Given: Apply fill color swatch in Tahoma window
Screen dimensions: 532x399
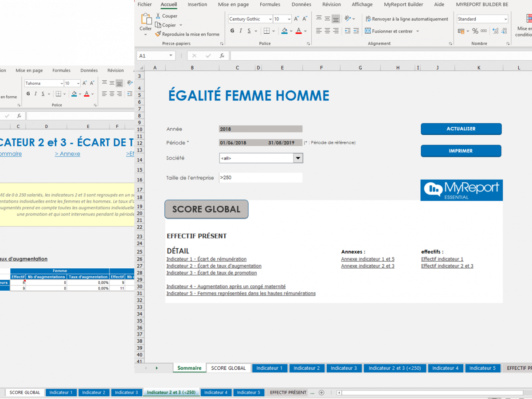Looking at the screenshot, I should (74, 94).
